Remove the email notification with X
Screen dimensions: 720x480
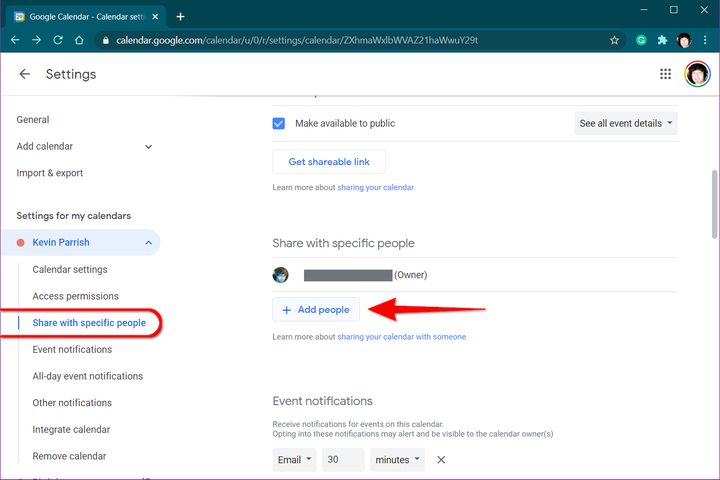(441, 460)
